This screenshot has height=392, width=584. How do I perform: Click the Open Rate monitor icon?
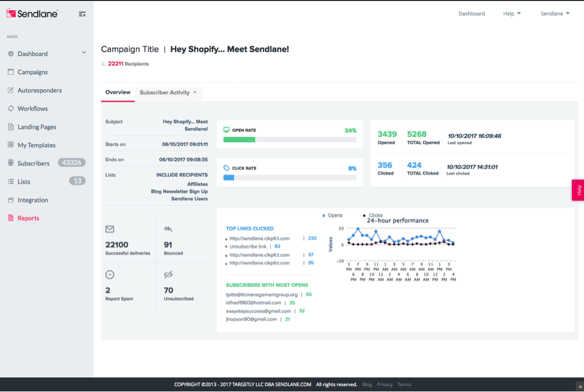point(226,130)
